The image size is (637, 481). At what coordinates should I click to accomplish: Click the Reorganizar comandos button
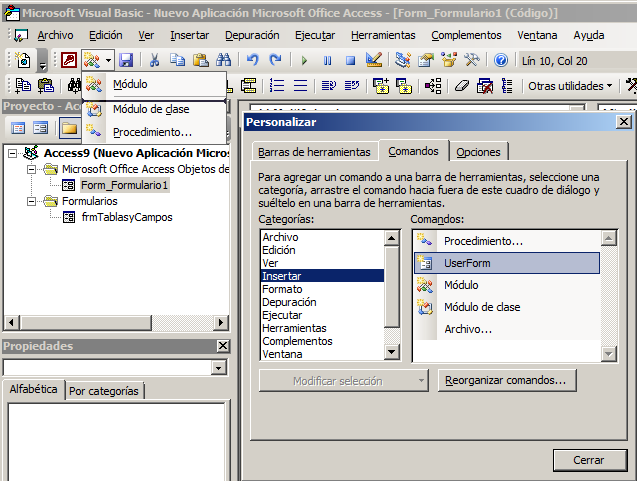coord(507,381)
